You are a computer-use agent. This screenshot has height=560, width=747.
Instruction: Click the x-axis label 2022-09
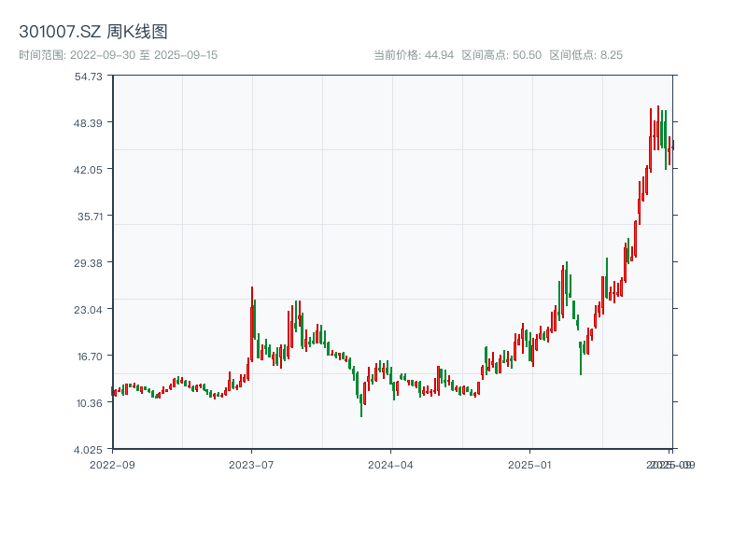click(x=112, y=465)
